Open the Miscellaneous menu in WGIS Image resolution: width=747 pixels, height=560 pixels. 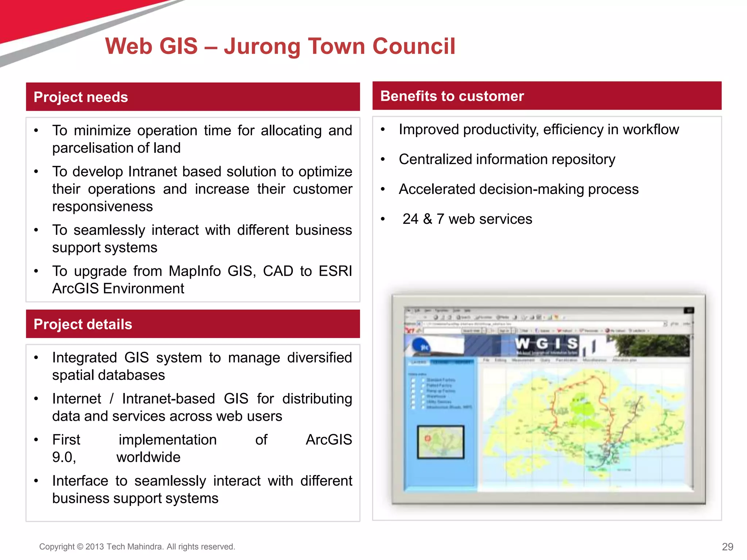(595, 360)
